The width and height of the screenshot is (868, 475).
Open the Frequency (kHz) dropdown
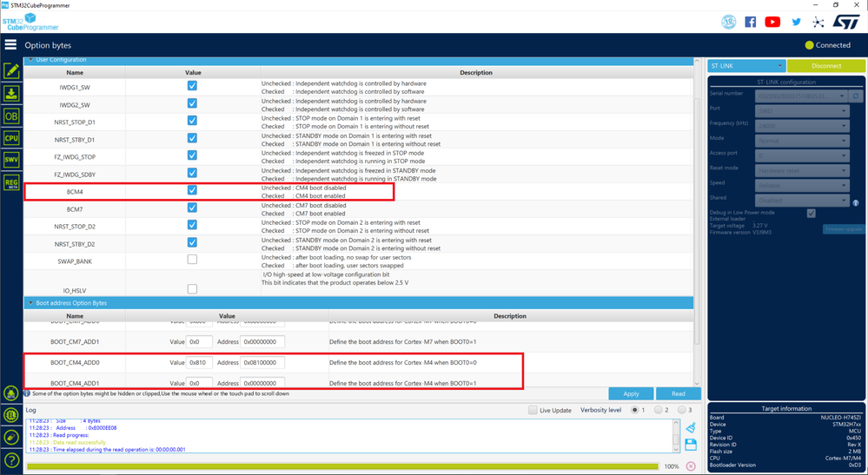pyautogui.click(x=802, y=126)
